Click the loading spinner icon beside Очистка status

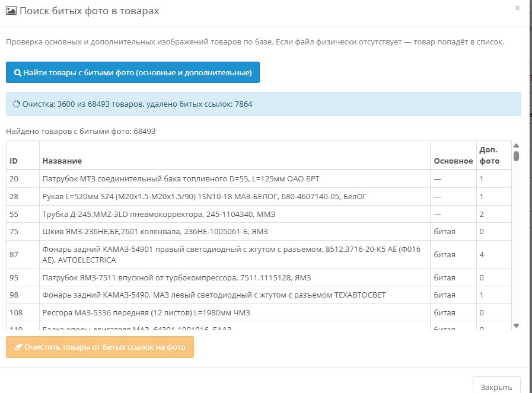point(17,104)
